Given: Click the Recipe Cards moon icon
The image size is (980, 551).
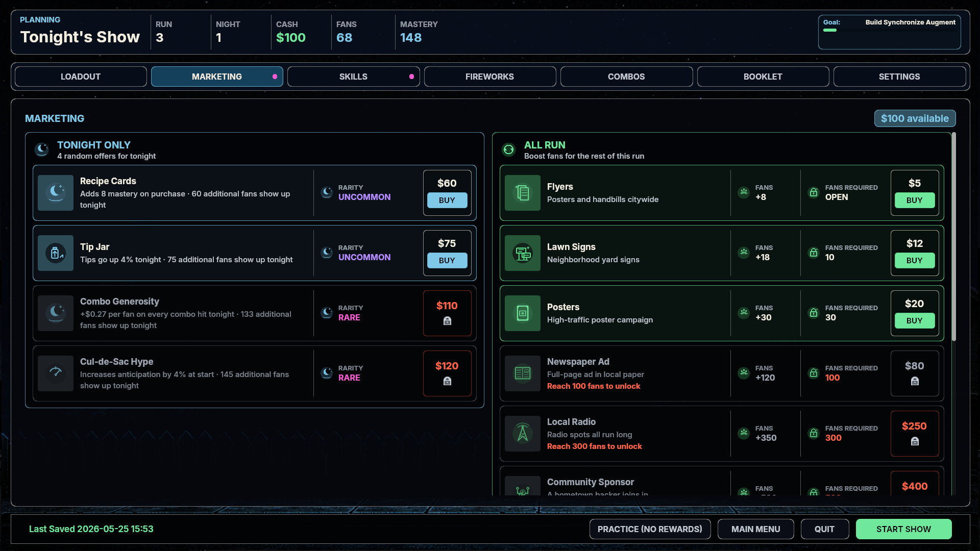Looking at the screenshot, I should 56,193.
